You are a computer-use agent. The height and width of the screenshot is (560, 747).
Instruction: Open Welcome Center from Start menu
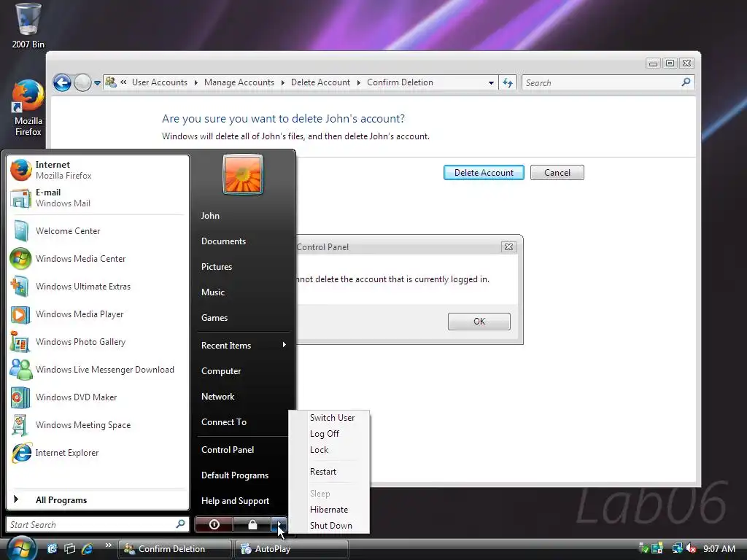(x=98, y=231)
